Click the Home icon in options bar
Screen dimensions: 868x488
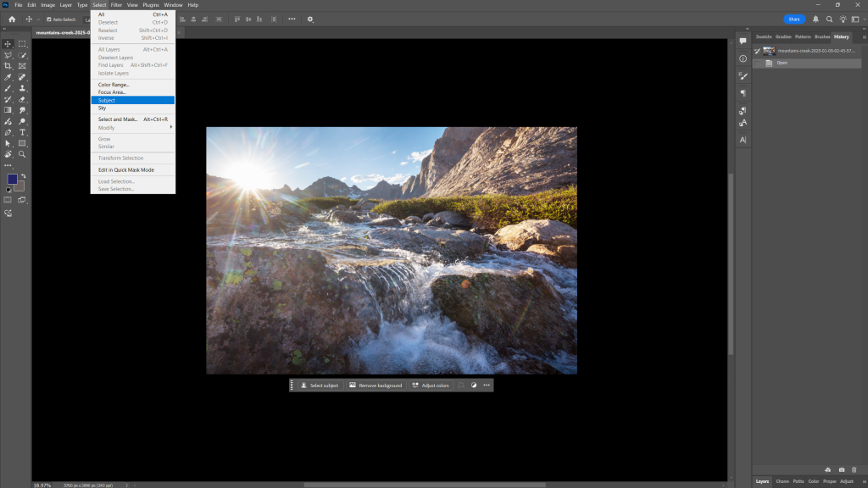click(12, 19)
